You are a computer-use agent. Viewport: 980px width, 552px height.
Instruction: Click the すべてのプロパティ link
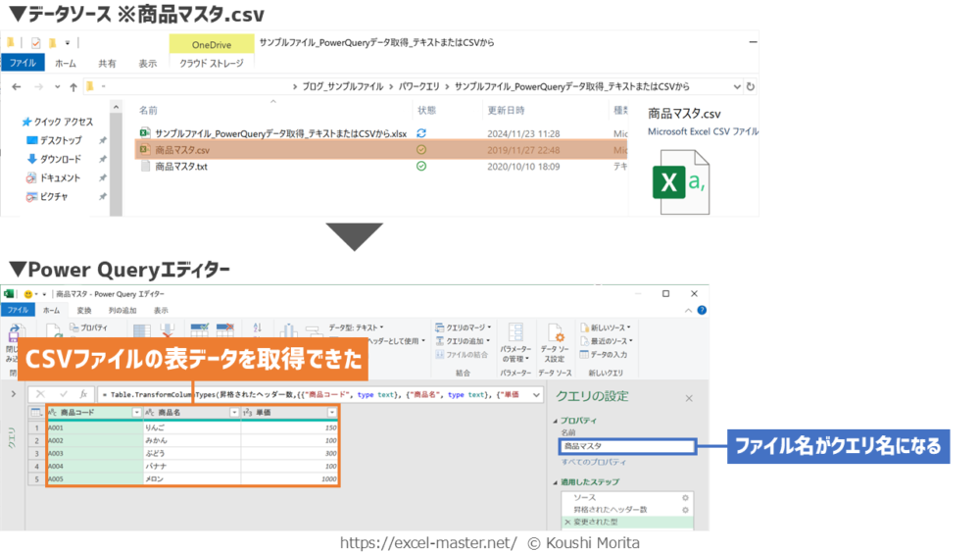coord(594,462)
